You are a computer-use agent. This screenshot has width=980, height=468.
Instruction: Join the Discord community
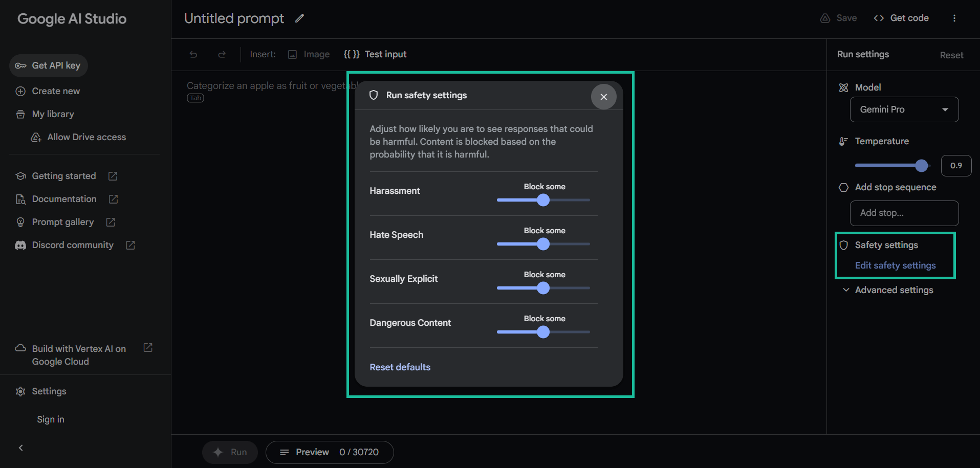pyautogui.click(x=72, y=244)
